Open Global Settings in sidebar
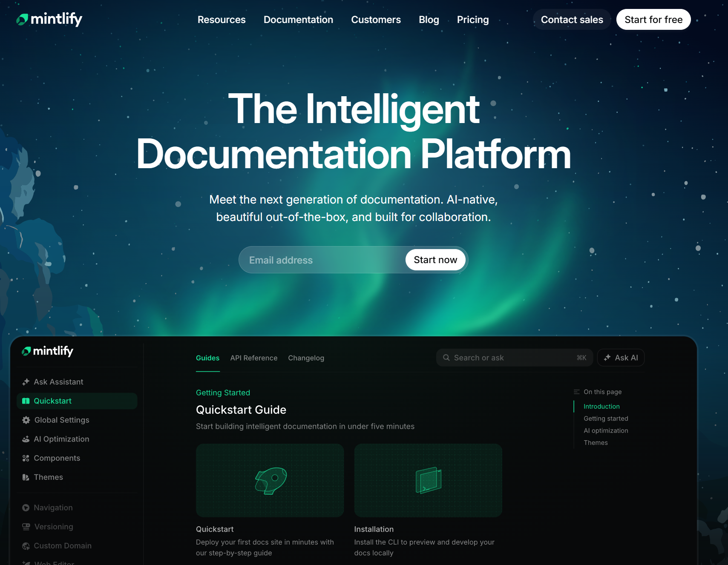Image resolution: width=728 pixels, height=565 pixels. pos(77,420)
